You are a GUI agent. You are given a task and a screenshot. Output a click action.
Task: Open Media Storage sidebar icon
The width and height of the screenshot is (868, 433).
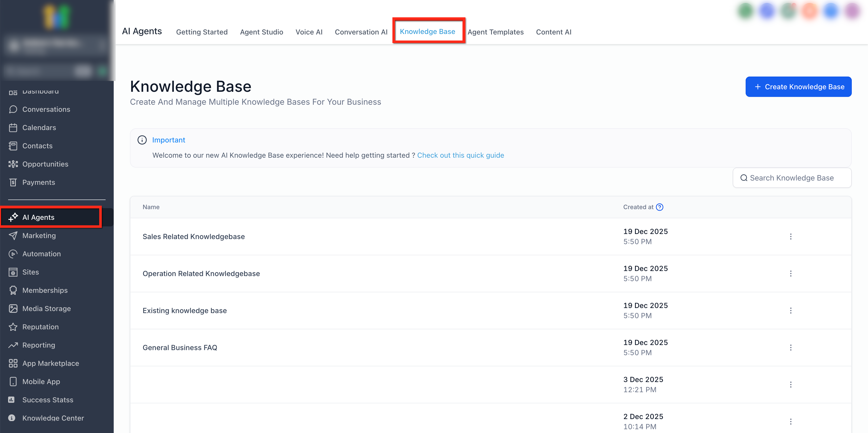(x=13, y=309)
